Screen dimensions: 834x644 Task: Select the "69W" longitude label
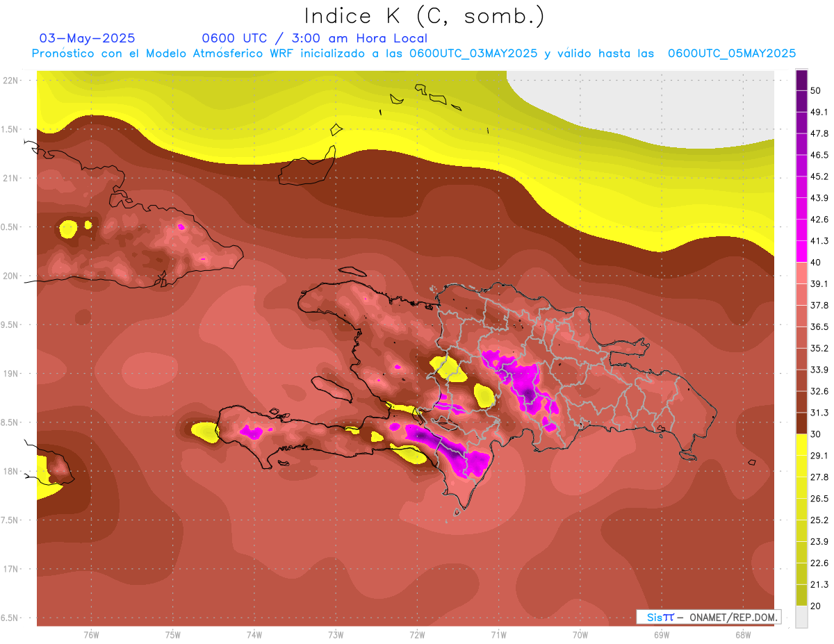[662, 635]
